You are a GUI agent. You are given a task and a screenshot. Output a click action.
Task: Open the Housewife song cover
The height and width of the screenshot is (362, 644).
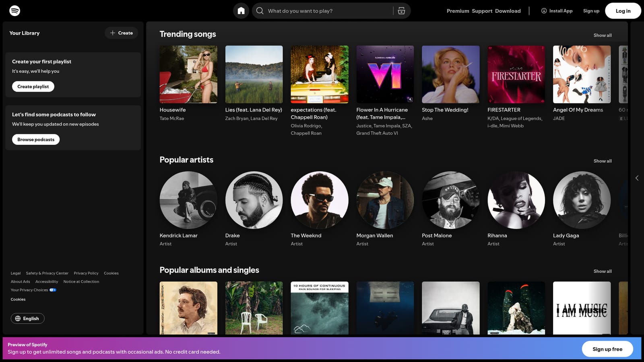coord(188,74)
